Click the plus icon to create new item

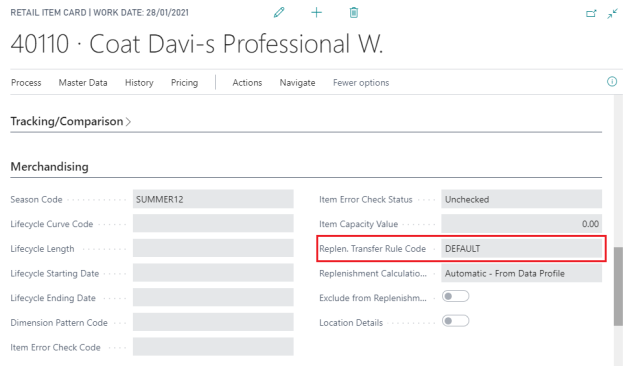click(317, 12)
